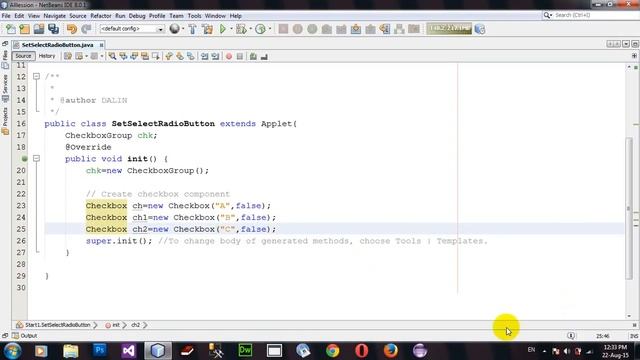Click the Clean and Build icon
Image resolution: width=640 pixels, height=360 pixels.
point(207,29)
